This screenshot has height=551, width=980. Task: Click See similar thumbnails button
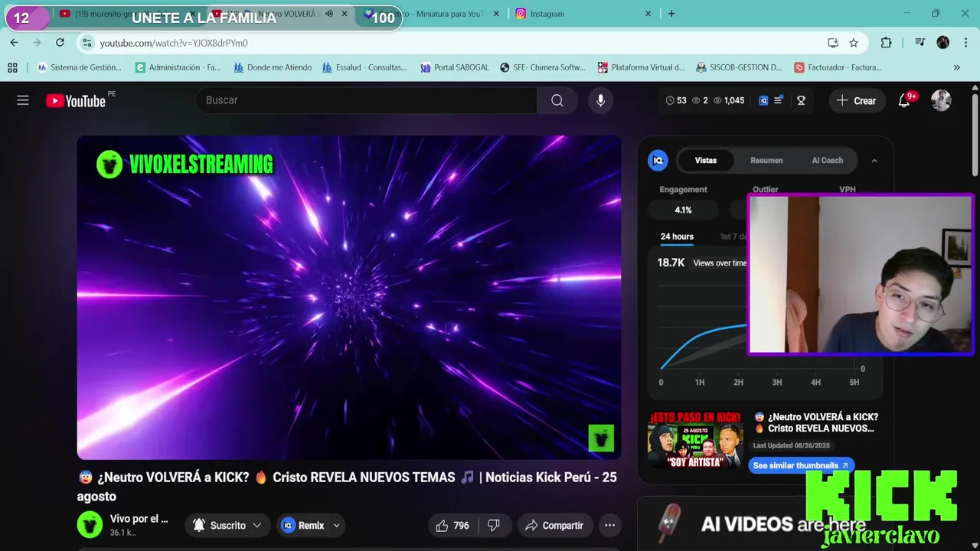click(801, 465)
